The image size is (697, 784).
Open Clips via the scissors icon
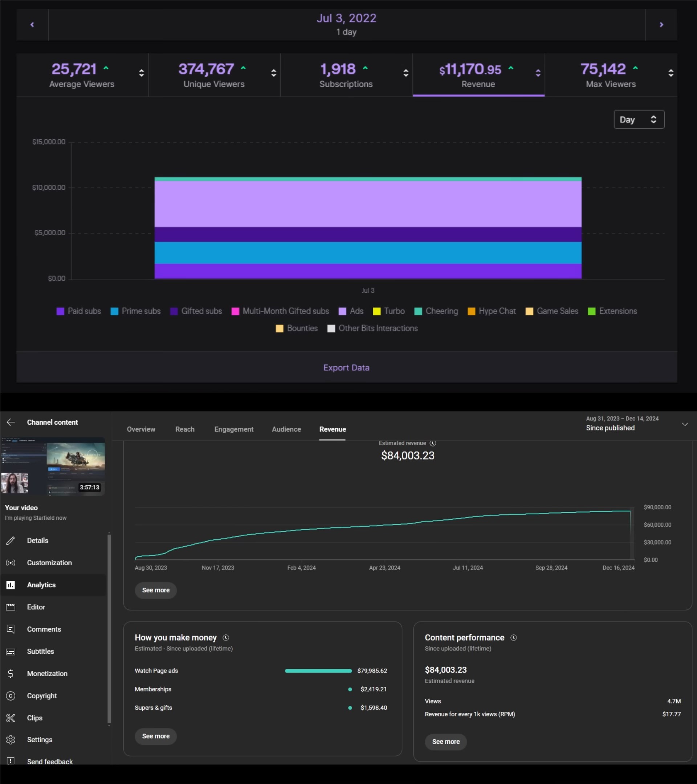coord(11,718)
